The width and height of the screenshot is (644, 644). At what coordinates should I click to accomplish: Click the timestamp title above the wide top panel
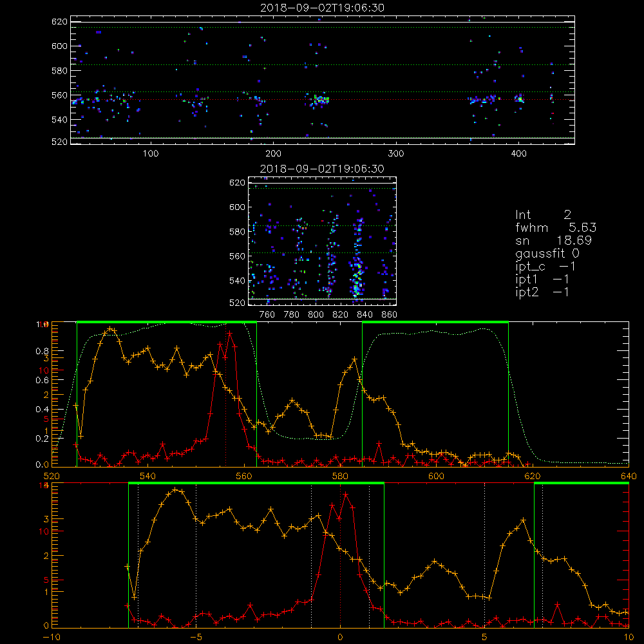pos(322,8)
